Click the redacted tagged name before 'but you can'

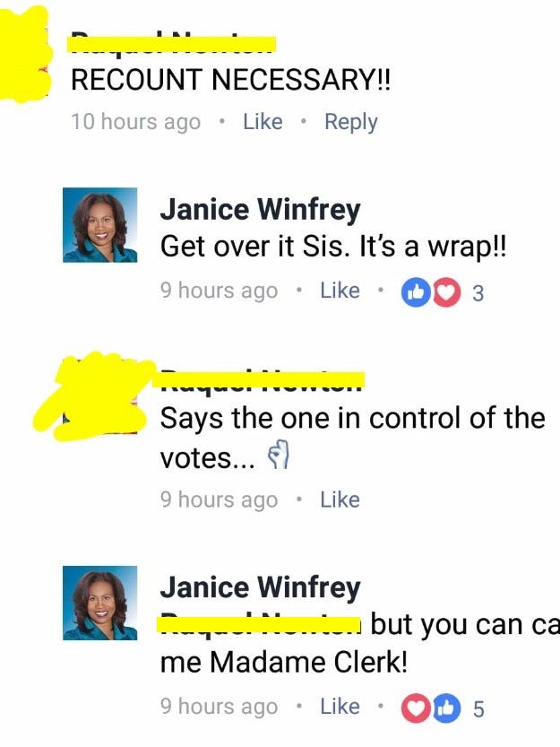(259, 624)
